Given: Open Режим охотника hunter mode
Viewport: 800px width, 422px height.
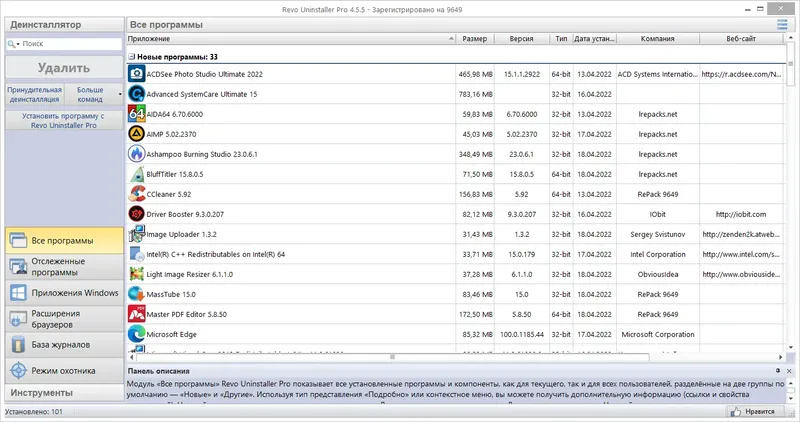Looking at the screenshot, I should click(64, 370).
